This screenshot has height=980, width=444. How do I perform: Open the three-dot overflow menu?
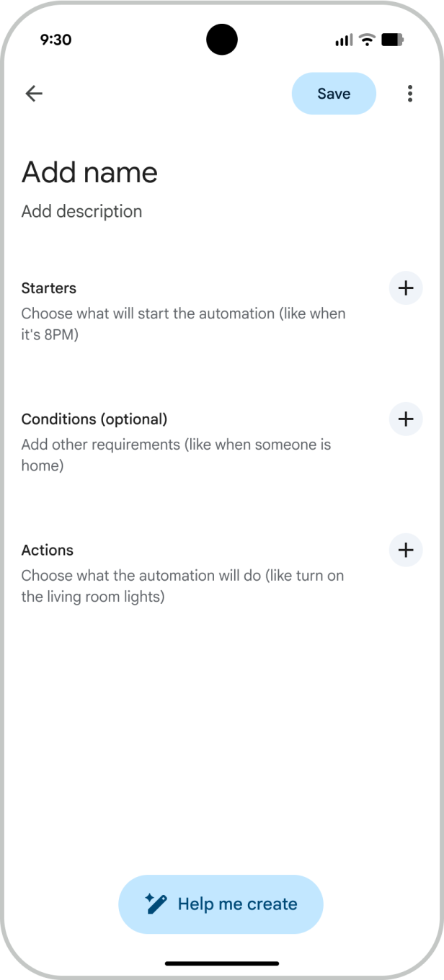(x=409, y=93)
